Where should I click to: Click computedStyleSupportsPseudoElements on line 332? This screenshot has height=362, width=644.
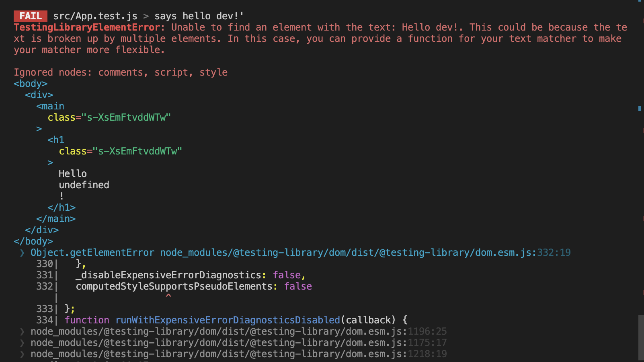point(174,286)
